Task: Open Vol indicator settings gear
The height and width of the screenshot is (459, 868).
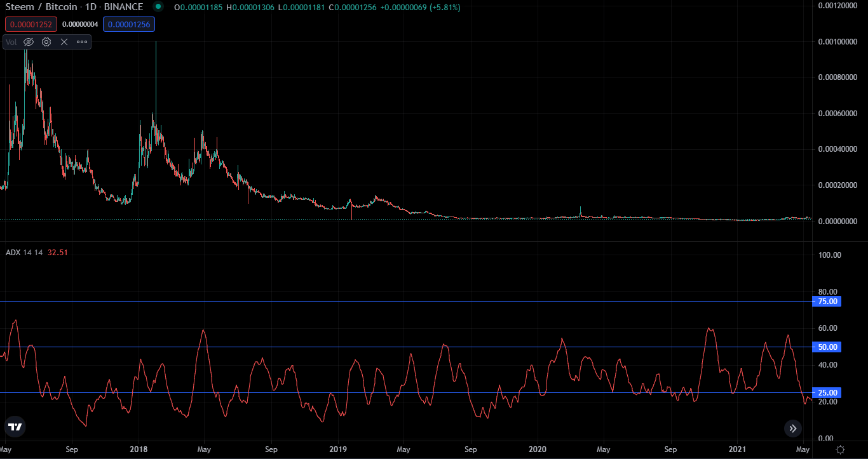Action: (46, 42)
